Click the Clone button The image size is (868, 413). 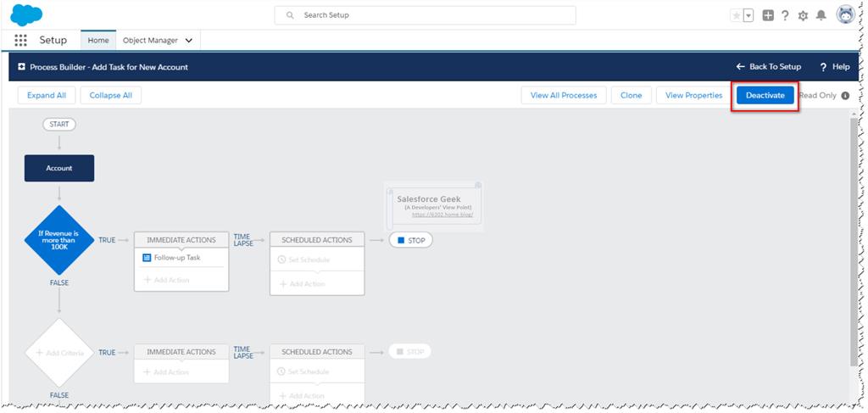click(631, 95)
